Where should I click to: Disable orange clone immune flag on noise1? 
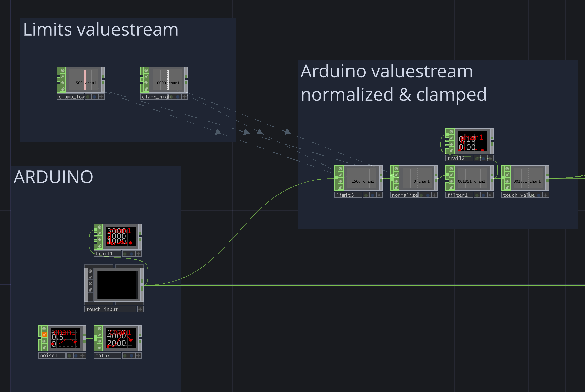click(44, 335)
